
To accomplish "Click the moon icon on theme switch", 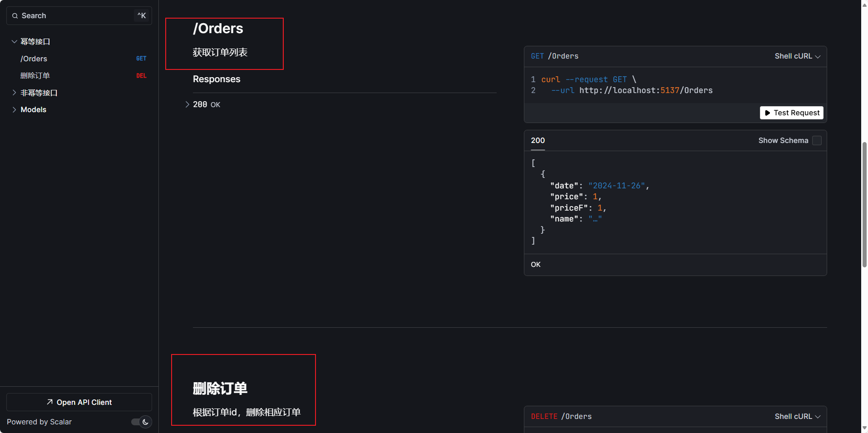I will 145,422.
